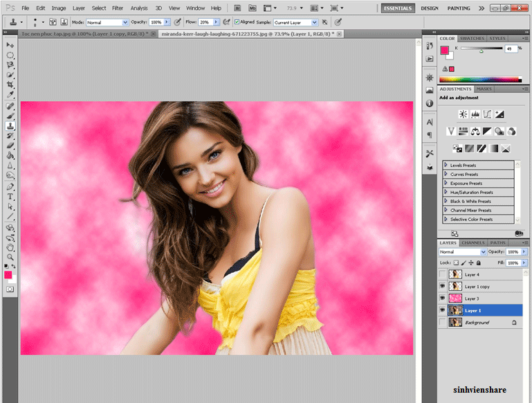The image size is (532, 403).
Task: Add a Brightness/Contrast adjustment
Action: point(462,114)
